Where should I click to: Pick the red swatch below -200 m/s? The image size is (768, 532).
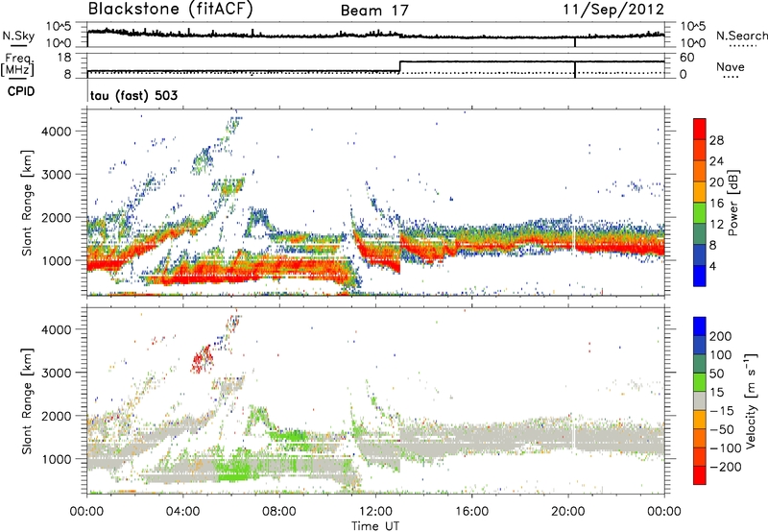coord(700,475)
